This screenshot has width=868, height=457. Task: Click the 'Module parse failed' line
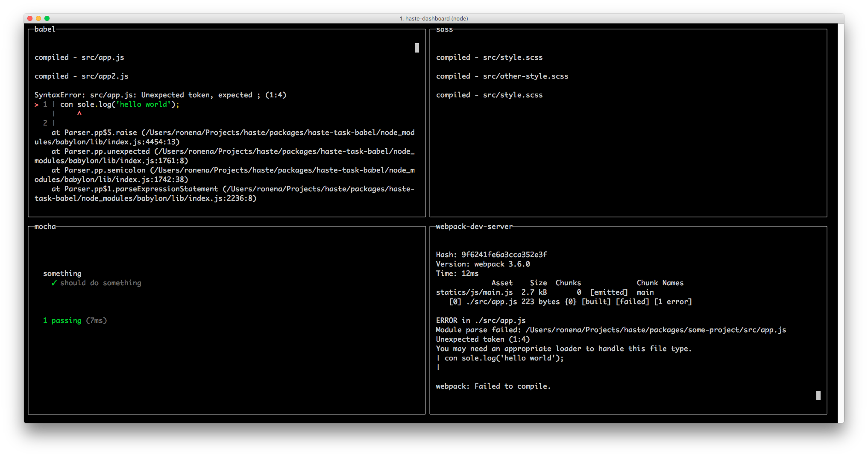coord(611,330)
